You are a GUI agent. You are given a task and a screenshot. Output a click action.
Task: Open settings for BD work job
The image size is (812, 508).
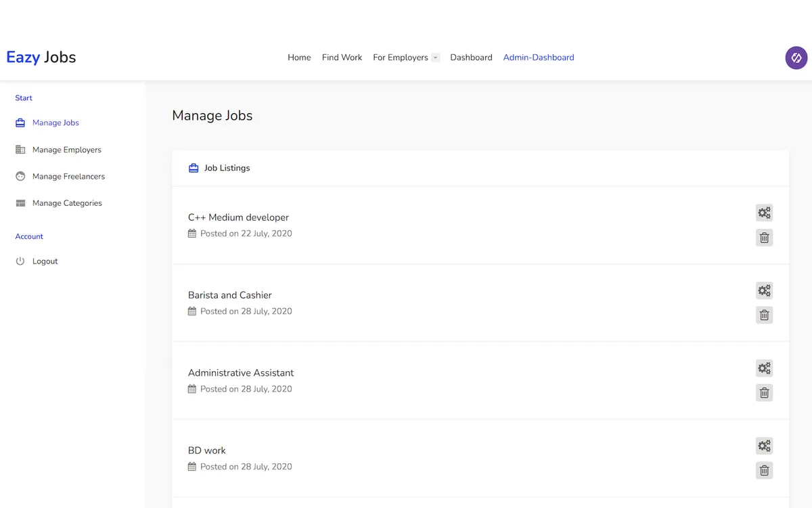pyautogui.click(x=764, y=446)
